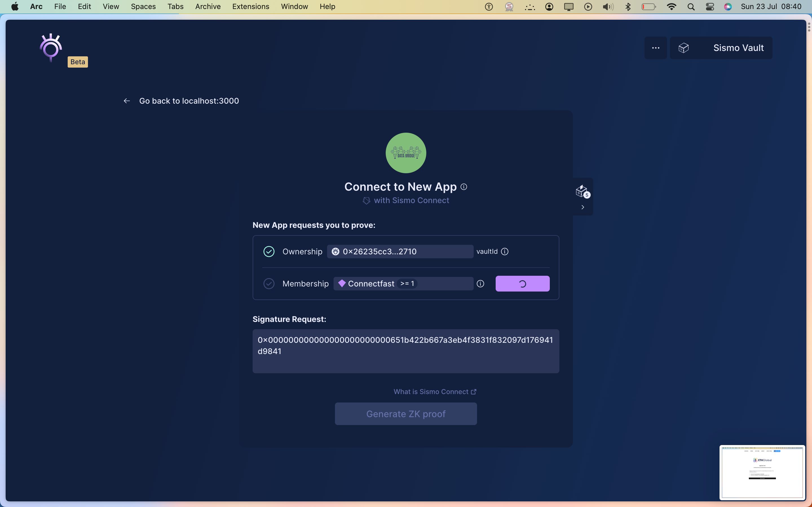Expand the vaultId details section
The image size is (812, 507).
pos(505,251)
